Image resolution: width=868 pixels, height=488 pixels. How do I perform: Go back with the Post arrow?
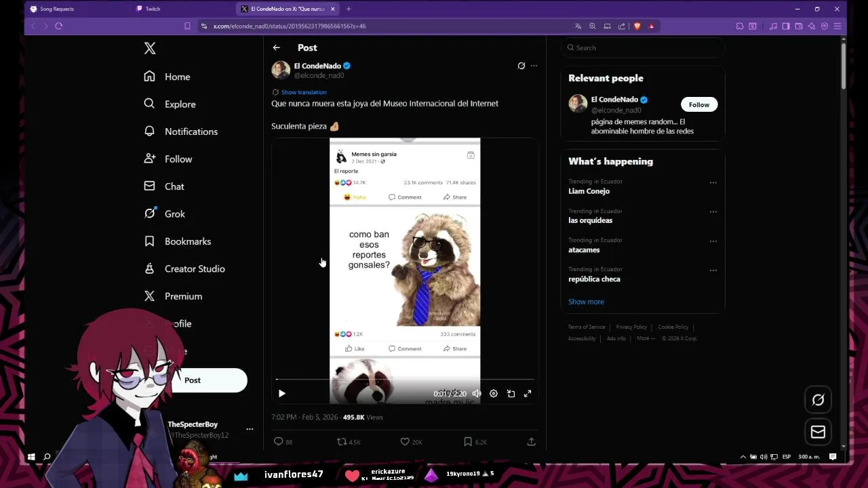click(276, 47)
